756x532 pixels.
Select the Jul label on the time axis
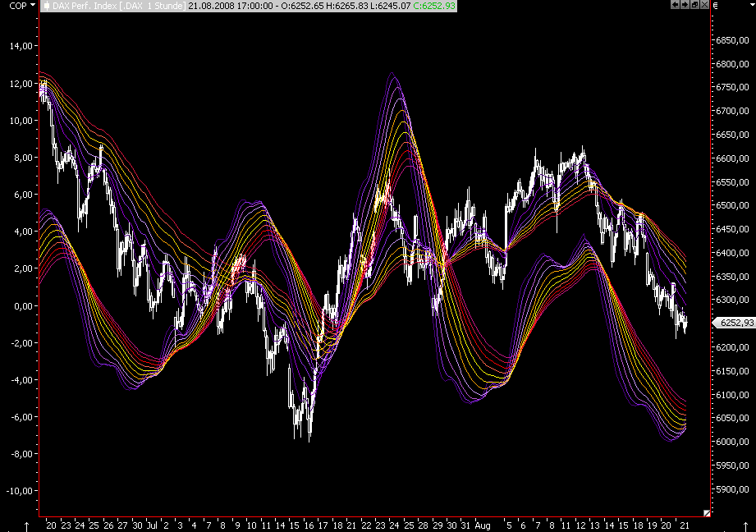153,524
